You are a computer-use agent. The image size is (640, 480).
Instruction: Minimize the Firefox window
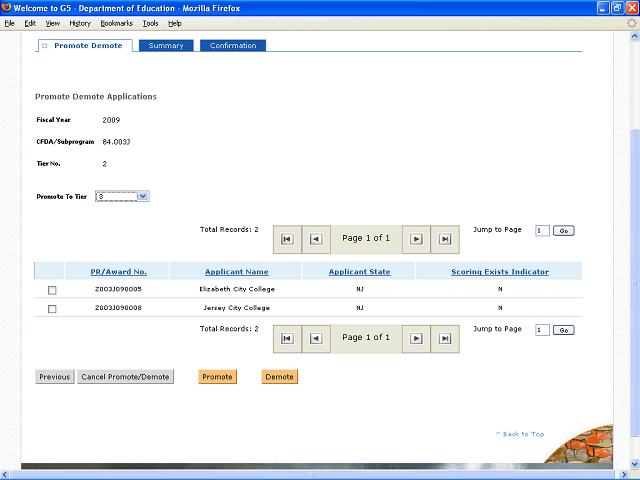tap(603, 8)
